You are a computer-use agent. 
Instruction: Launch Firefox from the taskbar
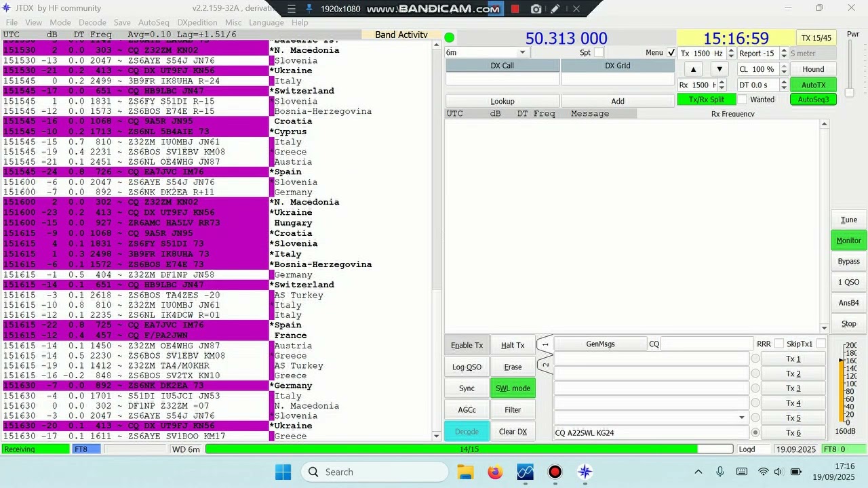click(x=495, y=472)
